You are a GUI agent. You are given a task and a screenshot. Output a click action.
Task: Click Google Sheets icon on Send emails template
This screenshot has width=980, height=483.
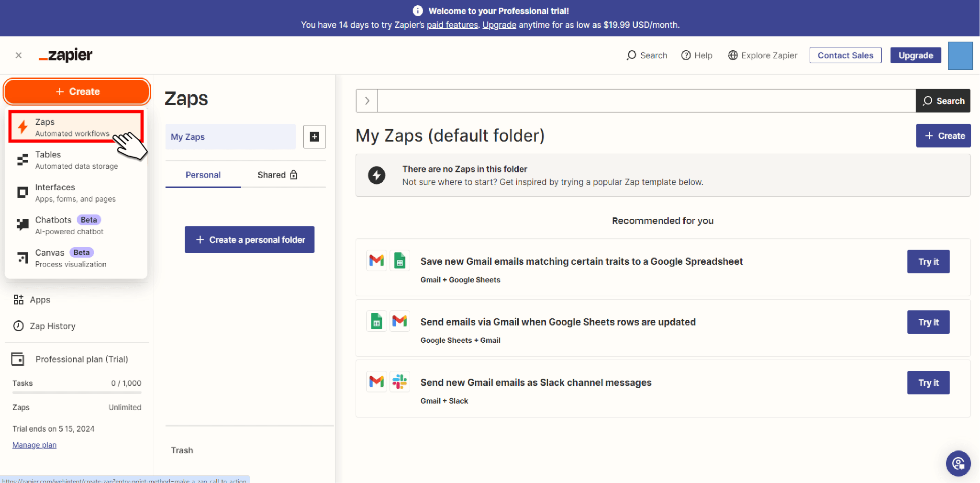(x=377, y=321)
